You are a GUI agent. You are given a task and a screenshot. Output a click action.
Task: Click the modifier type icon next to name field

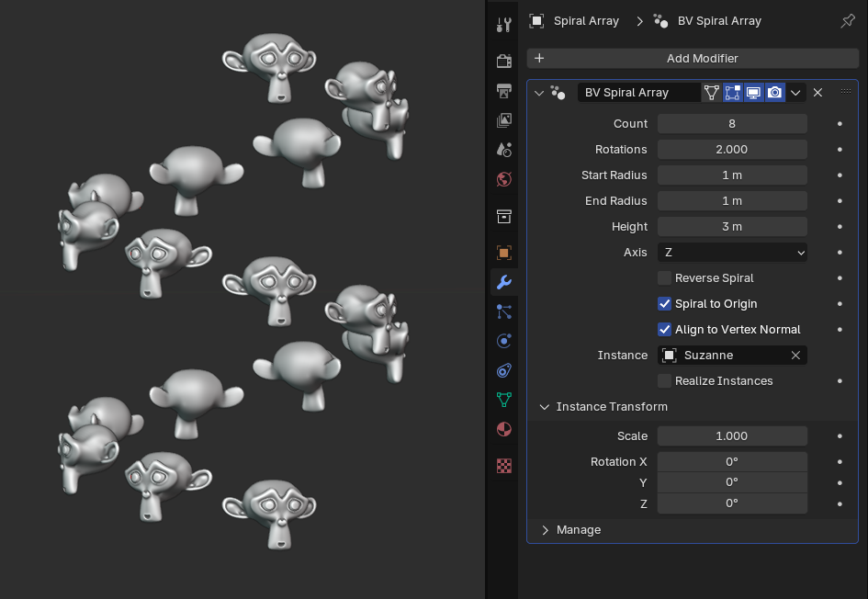coord(558,93)
